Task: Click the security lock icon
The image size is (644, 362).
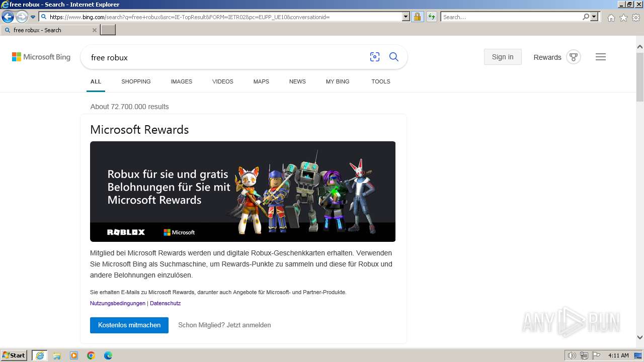Action: click(x=417, y=17)
